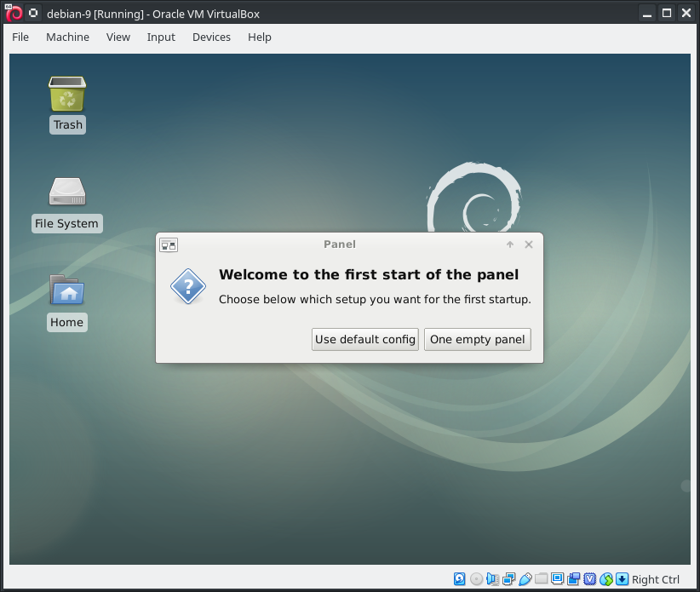Screen dimensions: 700x592
Task: Open the USB devices status icon
Action: (525, 579)
